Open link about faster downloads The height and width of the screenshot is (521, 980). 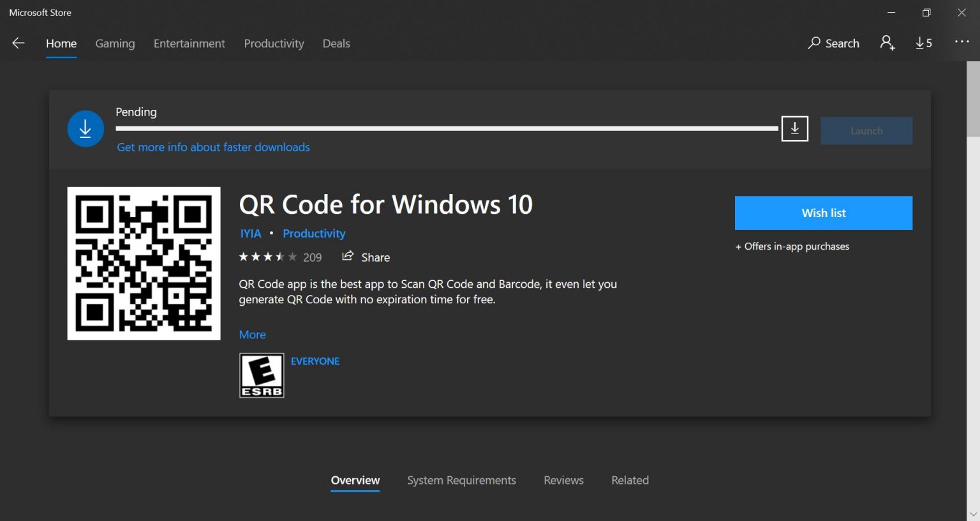coord(213,147)
